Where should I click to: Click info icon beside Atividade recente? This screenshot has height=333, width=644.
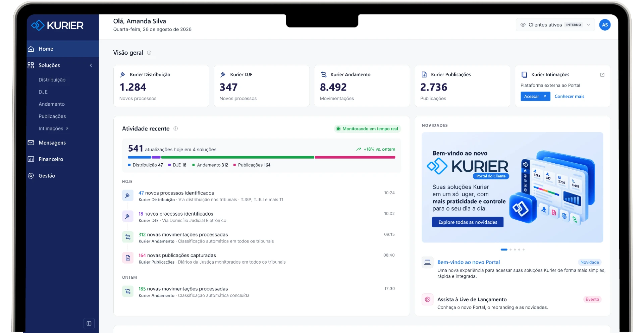175,128
